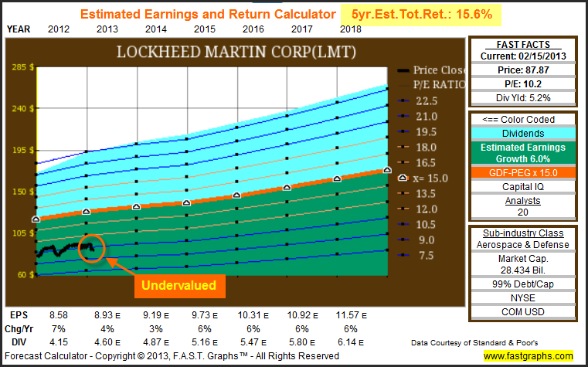Click the dividend estimate 5.16 E
Image resolution: width=588 pixels, height=367 pixels.
205,342
